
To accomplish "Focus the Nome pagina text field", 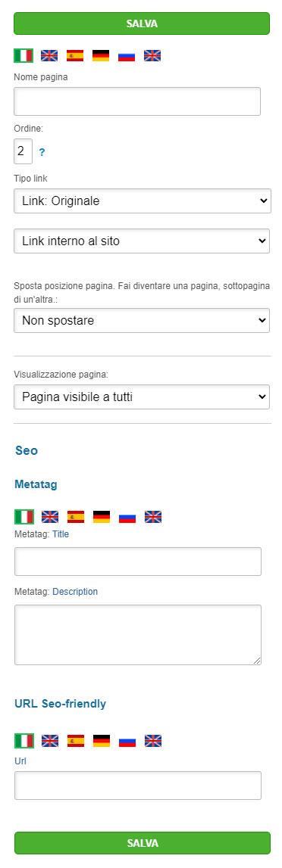I will tap(137, 101).
